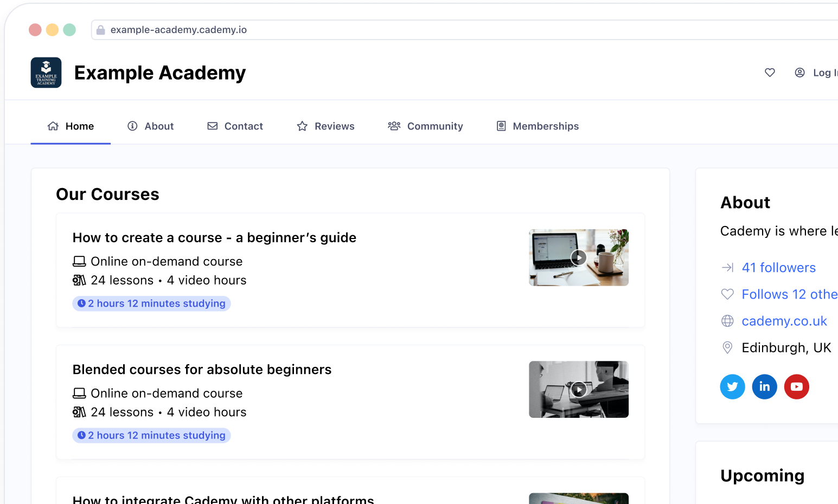The width and height of the screenshot is (838, 504).
Task: Click the lessons book icon in beginner's guide card
Action: point(79,280)
